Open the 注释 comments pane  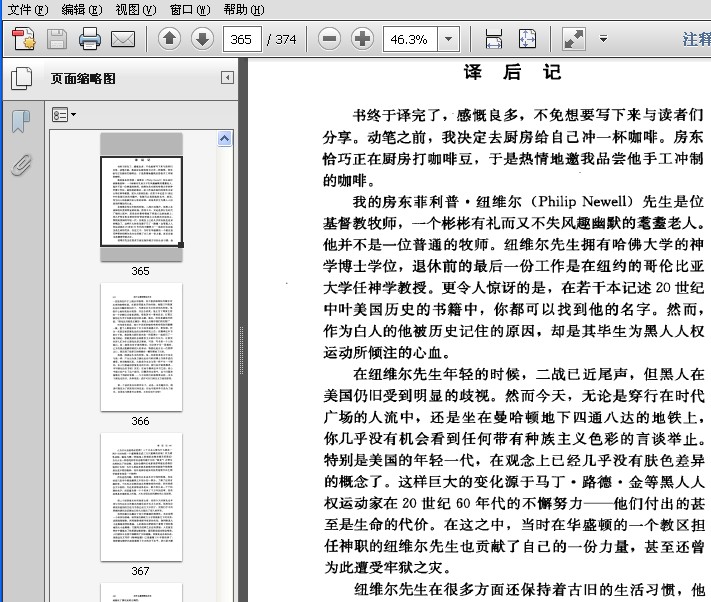696,40
